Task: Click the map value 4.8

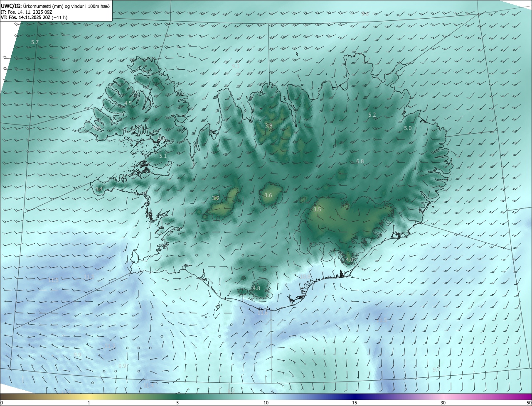Action: point(256,289)
